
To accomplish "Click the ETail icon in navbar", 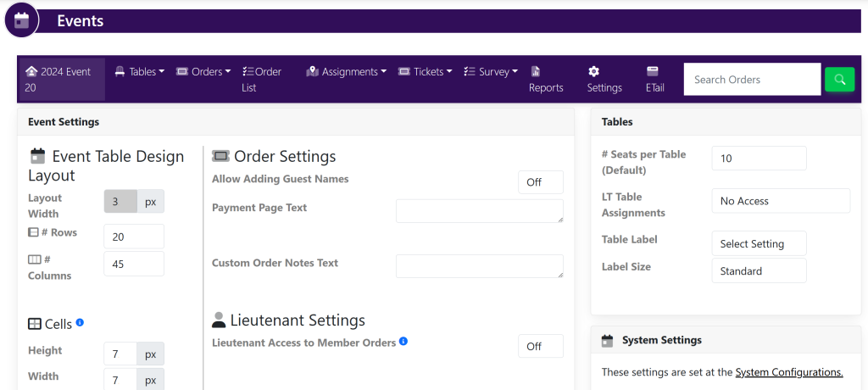I will tap(653, 71).
